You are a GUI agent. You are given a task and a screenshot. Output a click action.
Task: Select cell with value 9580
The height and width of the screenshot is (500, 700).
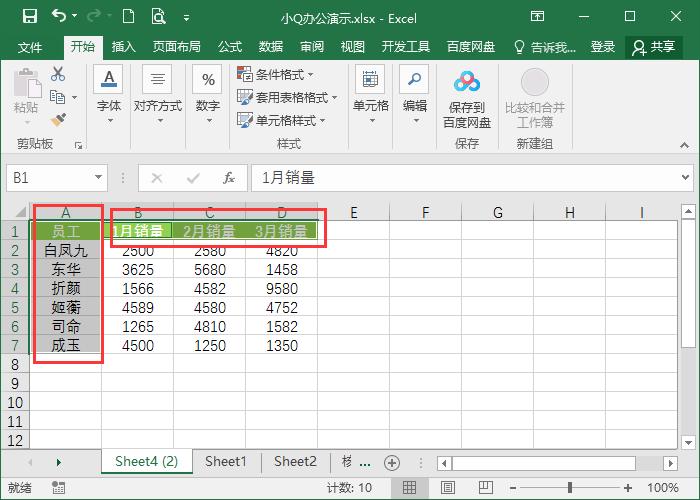[x=282, y=288]
